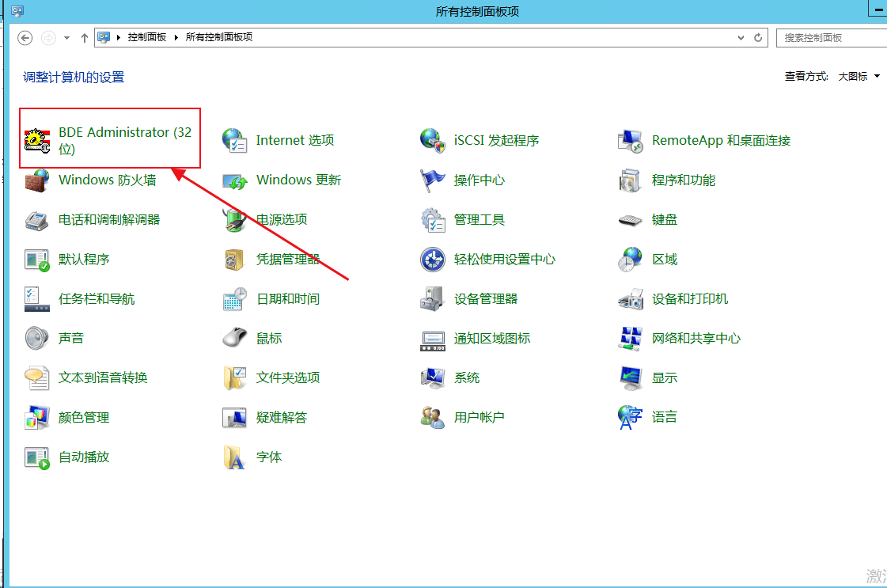
Task: Open 自动播放 icon
Action: click(36, 457)
